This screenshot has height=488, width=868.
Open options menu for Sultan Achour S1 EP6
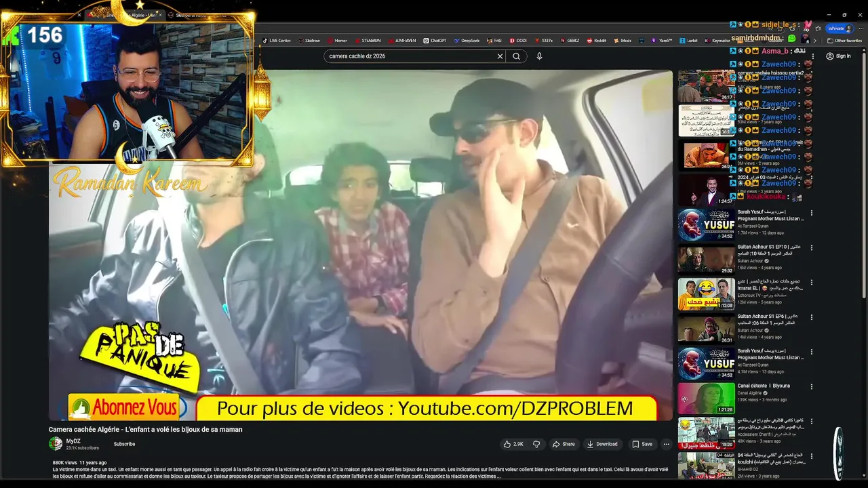pos(812,317)
